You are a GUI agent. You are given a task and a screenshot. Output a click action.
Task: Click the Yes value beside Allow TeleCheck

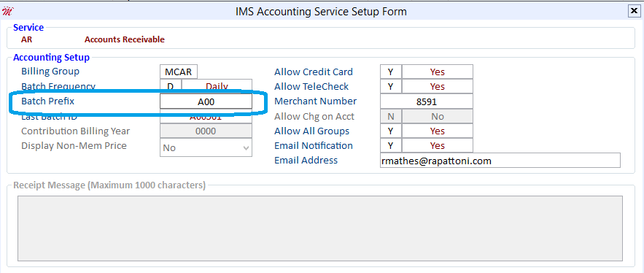438,86
